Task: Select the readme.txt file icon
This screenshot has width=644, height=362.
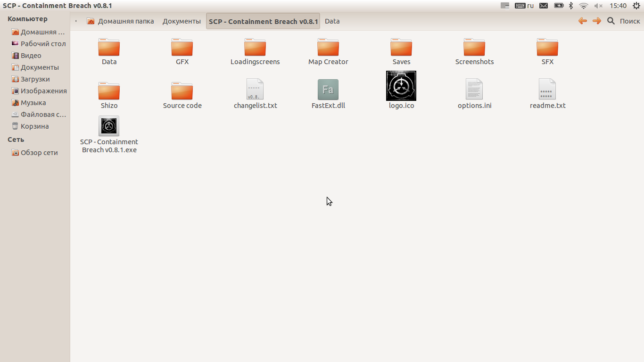Action: 547,90
